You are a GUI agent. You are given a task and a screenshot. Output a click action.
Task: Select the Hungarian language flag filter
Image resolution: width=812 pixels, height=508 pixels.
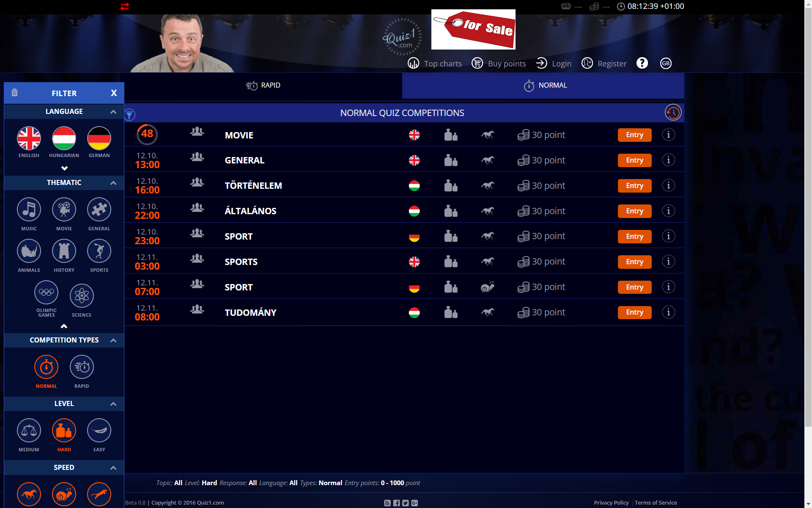[64, 138]
